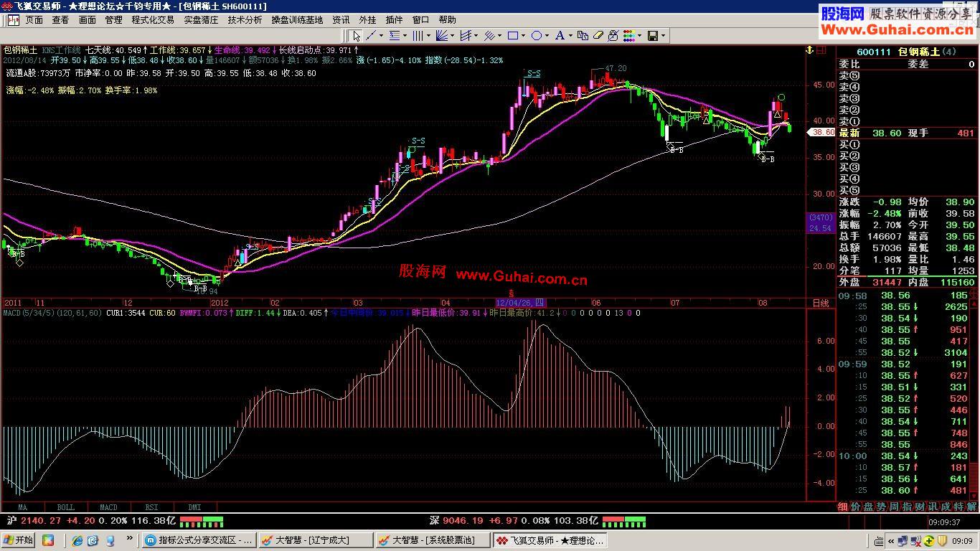The image size is (980, 551).
Task: Click the floppy disk save icon
Action: (653, 35)
